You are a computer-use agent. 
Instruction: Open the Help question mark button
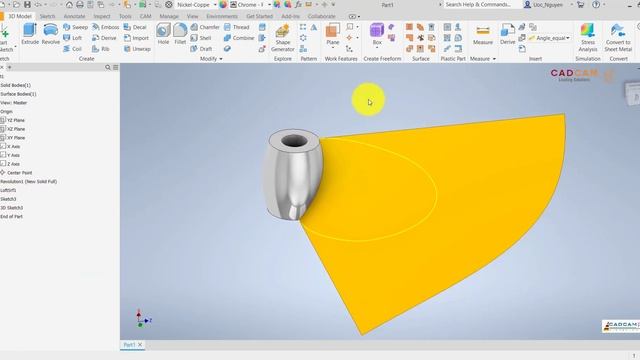point(596,4)
